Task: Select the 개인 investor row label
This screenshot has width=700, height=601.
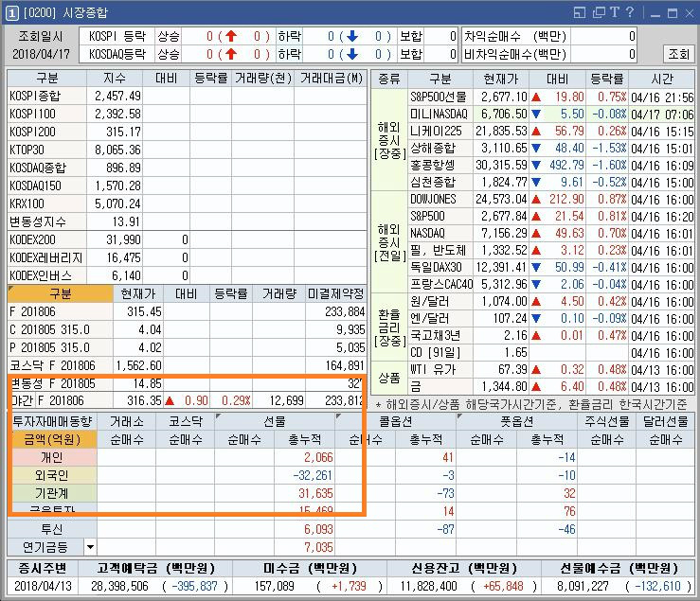Action: click(x=53, y=457)
